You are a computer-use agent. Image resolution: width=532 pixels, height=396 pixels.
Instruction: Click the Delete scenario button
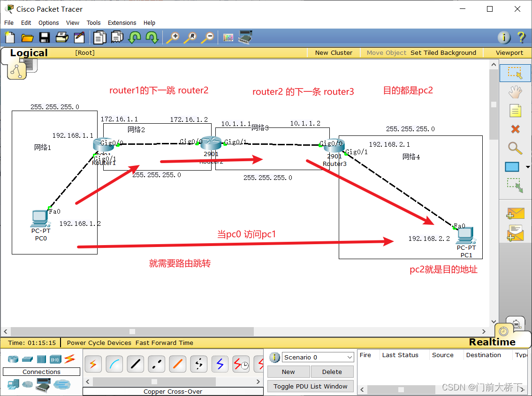tap(332, 372)
